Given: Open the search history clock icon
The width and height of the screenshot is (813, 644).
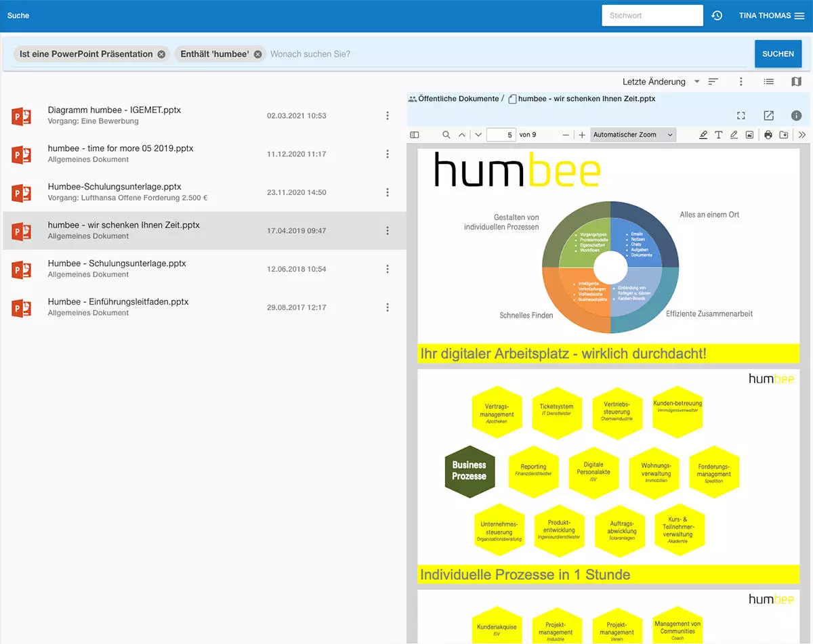Looking at the screenshot, I should point(717,16).
